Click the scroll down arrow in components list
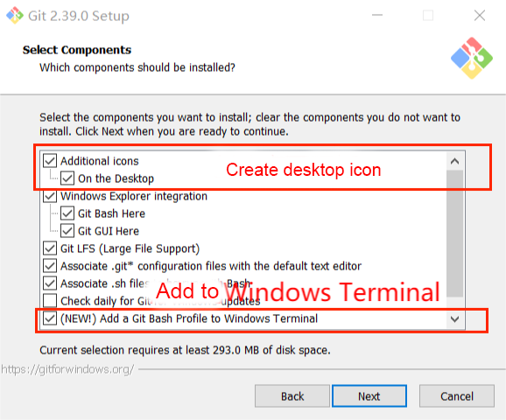506x420 pixels. click(455, 319)
